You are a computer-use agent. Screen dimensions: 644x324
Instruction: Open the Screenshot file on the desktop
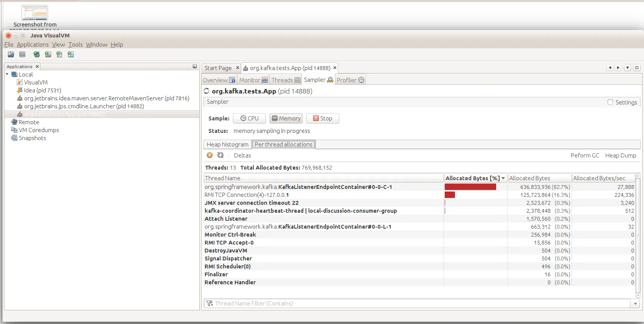click(35, 17)
